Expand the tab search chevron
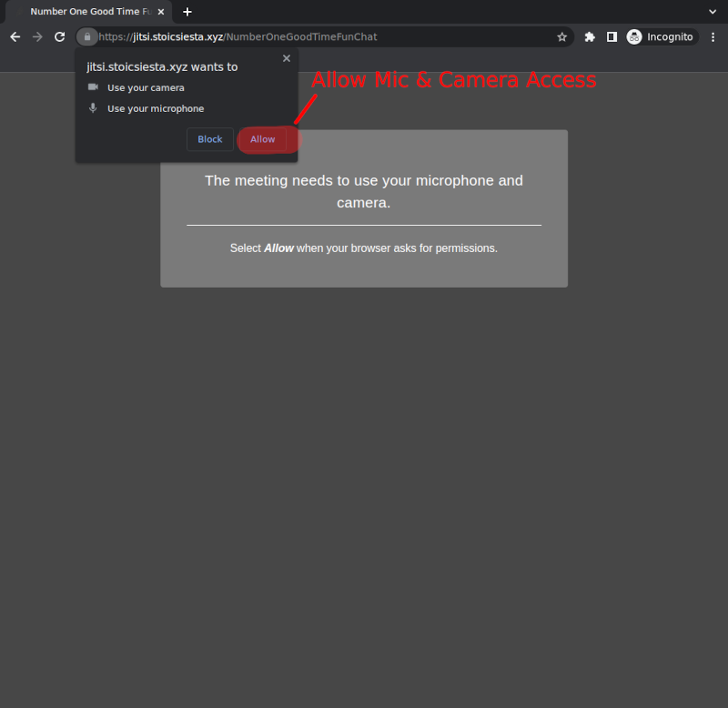This screenshot has width=728, height=708. tap(713, 12)
